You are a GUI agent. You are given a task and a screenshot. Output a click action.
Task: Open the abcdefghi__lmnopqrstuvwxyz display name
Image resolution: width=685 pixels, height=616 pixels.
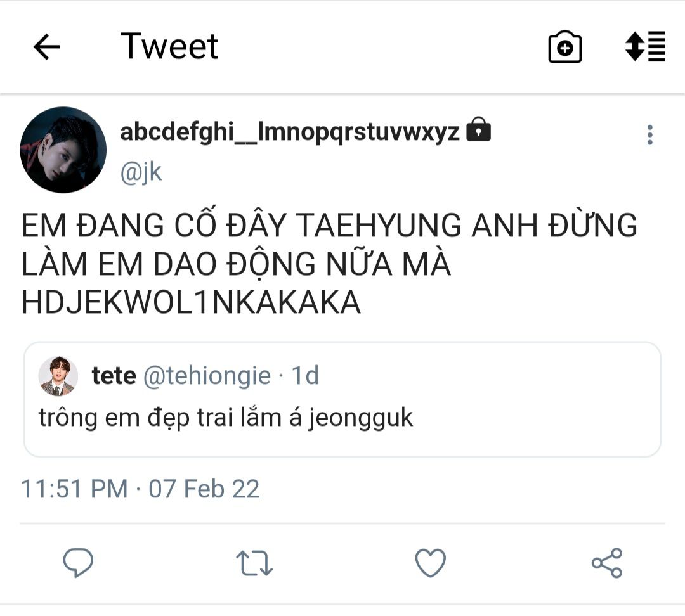click(289, 131)
